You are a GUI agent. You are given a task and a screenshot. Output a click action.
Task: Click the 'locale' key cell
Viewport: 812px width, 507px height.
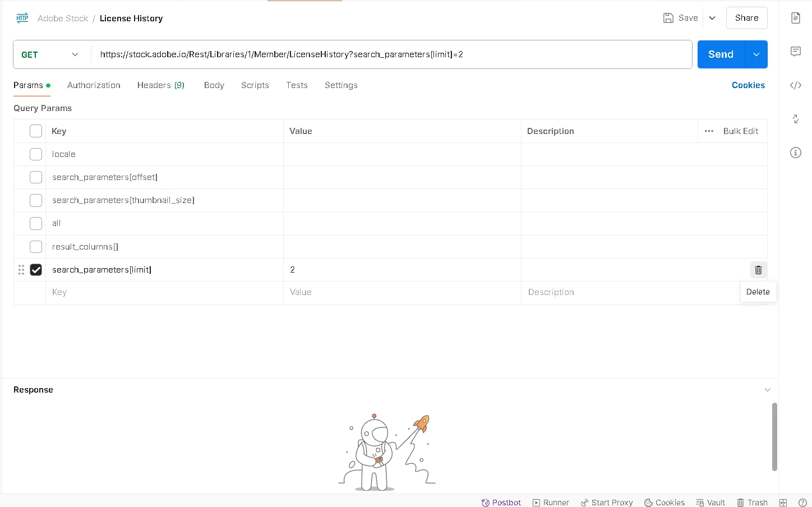[x=164, y=154]
